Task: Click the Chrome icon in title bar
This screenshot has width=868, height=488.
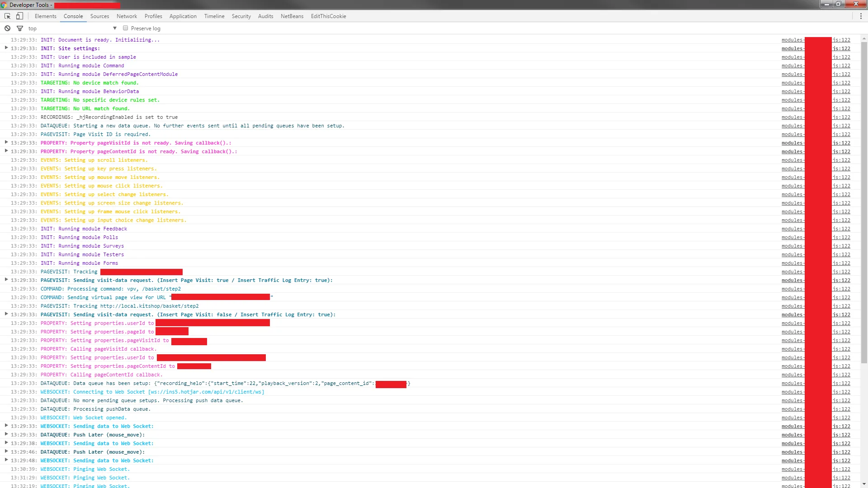Action: [x=4, y=5]
